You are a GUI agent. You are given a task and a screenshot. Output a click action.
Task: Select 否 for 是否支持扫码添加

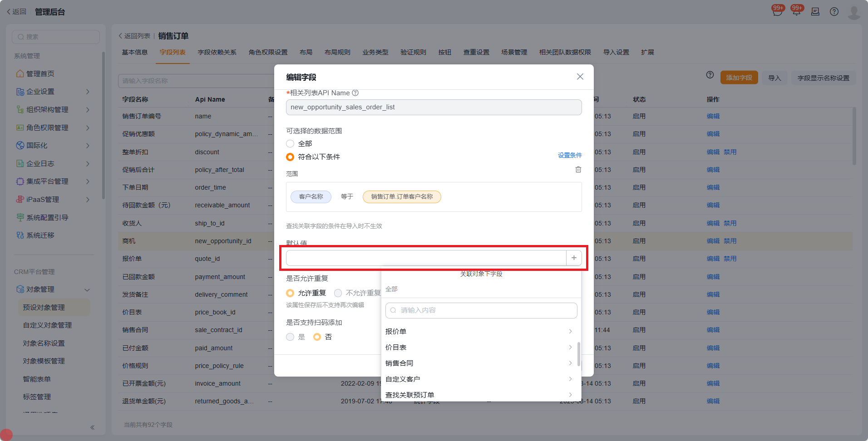317,337
